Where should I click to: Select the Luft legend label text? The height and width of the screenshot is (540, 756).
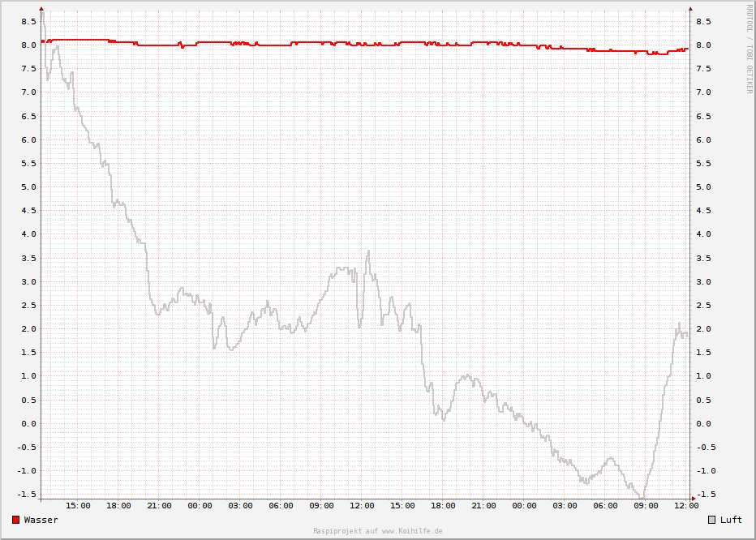(x=731, y=520)
